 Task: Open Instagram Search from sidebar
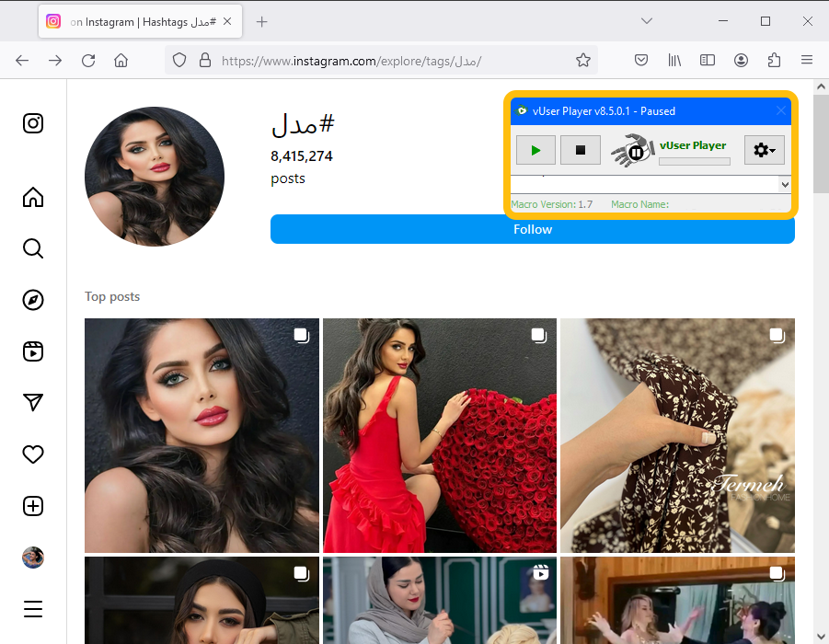[x=33, y=248]
